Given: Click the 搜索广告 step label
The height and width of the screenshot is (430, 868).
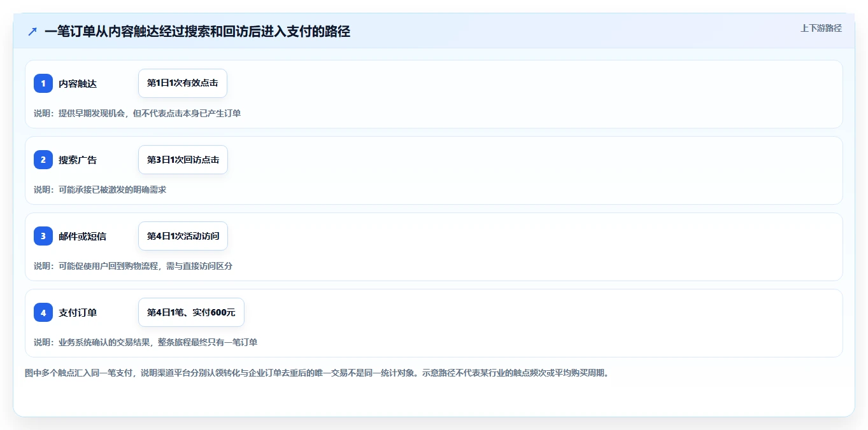Looking at the screenshot, I should click(78, 160).
